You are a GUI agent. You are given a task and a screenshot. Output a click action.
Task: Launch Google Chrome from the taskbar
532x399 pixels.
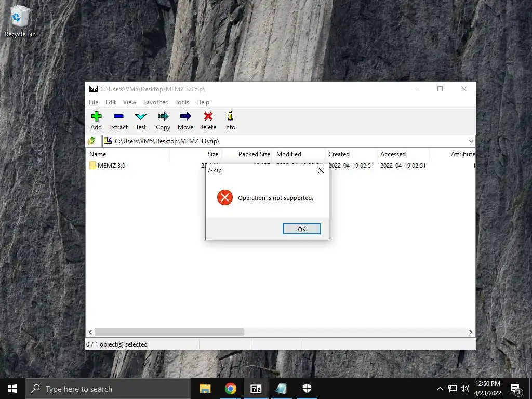[x=230, y=389]
